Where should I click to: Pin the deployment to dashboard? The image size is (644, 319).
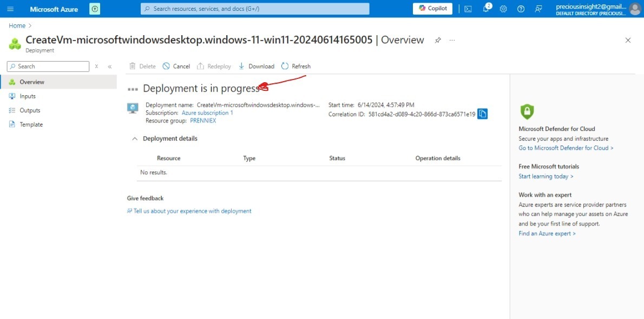pyautogui.click(x=438, y=40)
